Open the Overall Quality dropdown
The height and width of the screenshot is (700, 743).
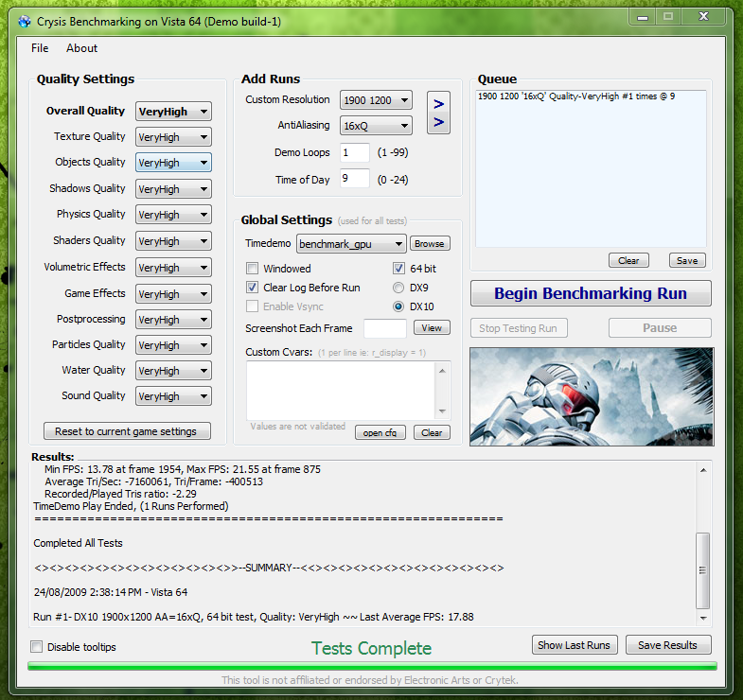pos(173,112)
